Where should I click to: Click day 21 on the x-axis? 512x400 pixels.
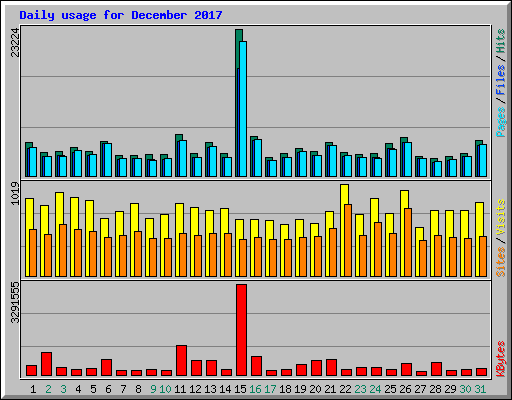(330, 389)
